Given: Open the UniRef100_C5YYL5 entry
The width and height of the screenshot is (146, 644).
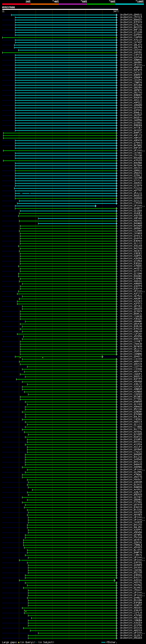Looking at the screenshot, I should tap(131, 17).
